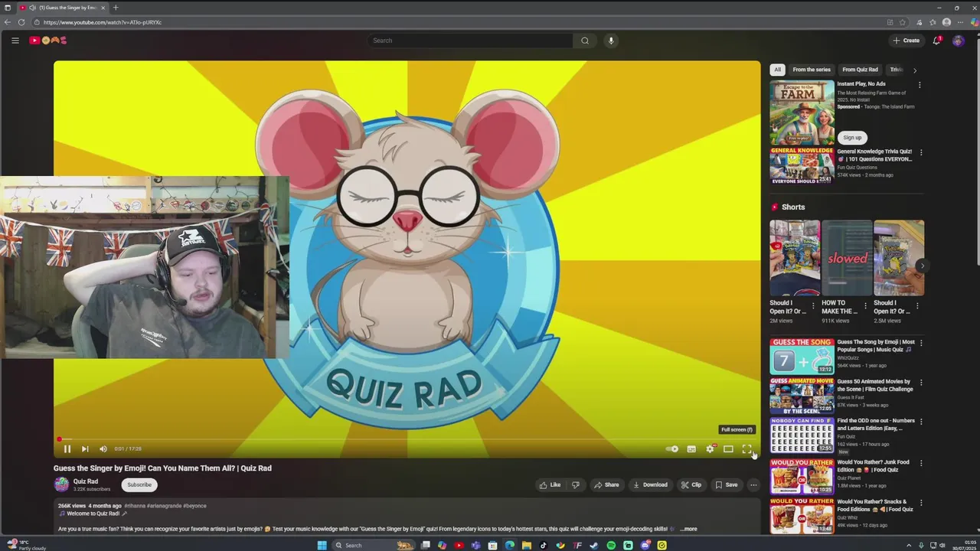Image resolution: width=980 pixels, height=551 pixels.
Task: Share the video
Action: click(x=606, y=484)
